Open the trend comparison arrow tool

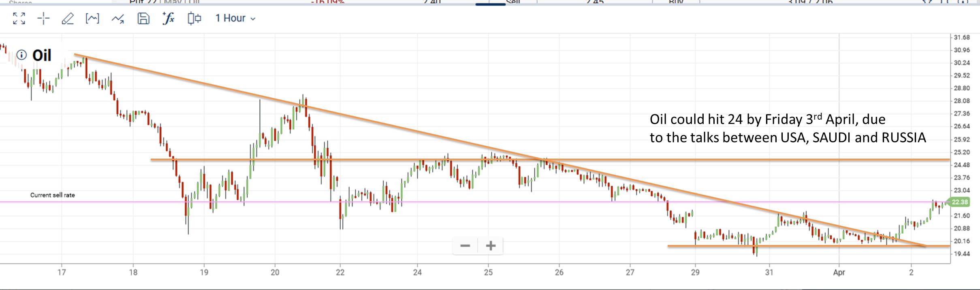(118, 18)
